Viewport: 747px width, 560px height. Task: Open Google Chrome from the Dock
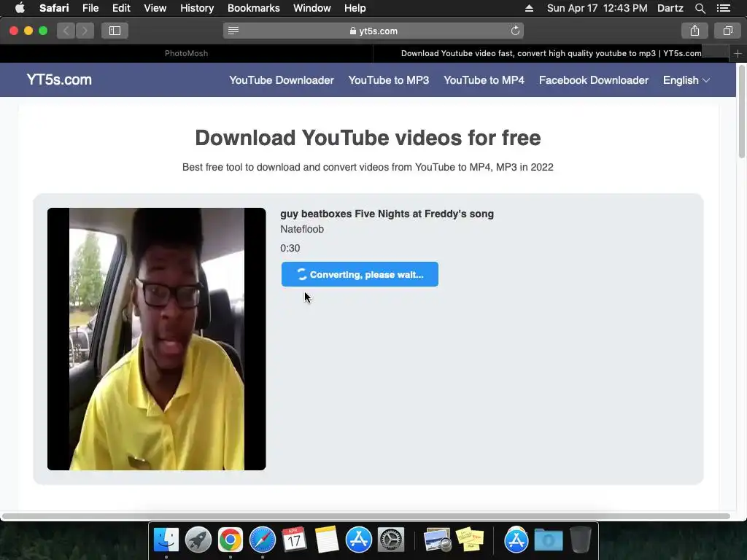[x=230, y=540]
